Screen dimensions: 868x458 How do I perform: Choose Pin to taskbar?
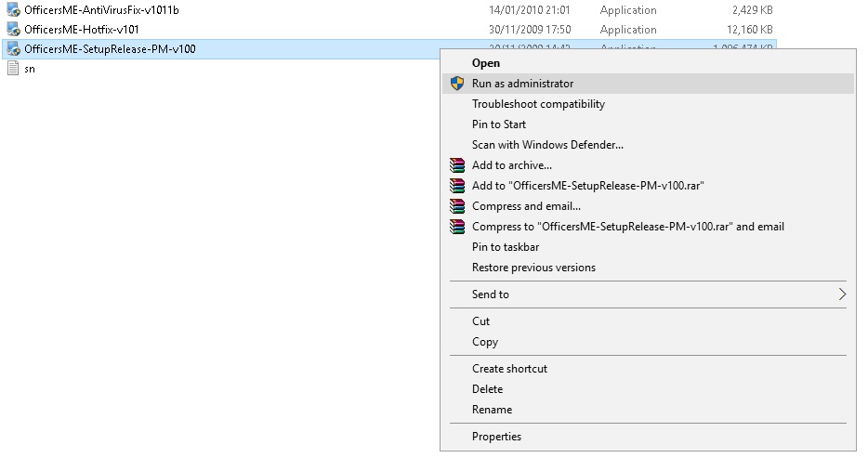point(506,247)
